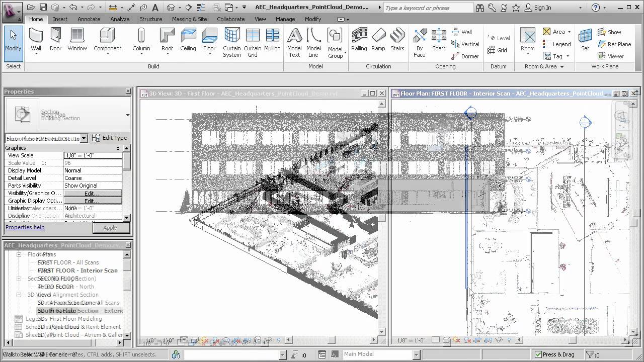644x362 pixels.
Task: Click Apply in the Properties palette
Action: pos(110,227)
